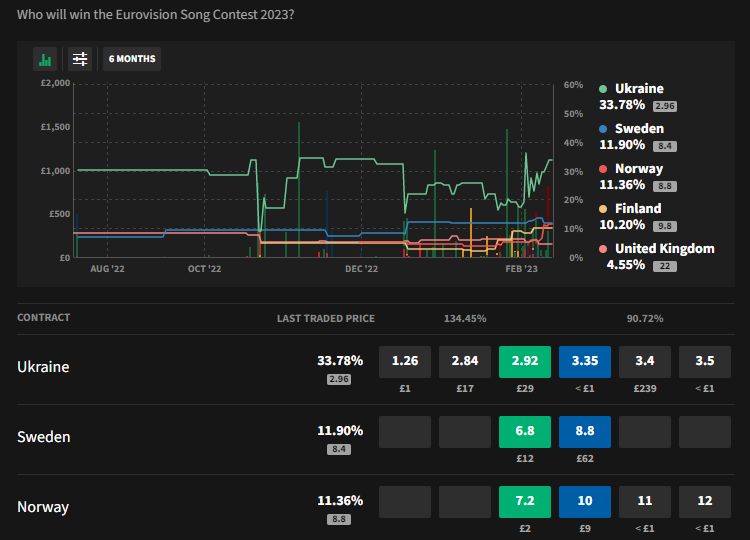Click the AUG '22 axis label
Screen dimensions: 750x540
107,269
